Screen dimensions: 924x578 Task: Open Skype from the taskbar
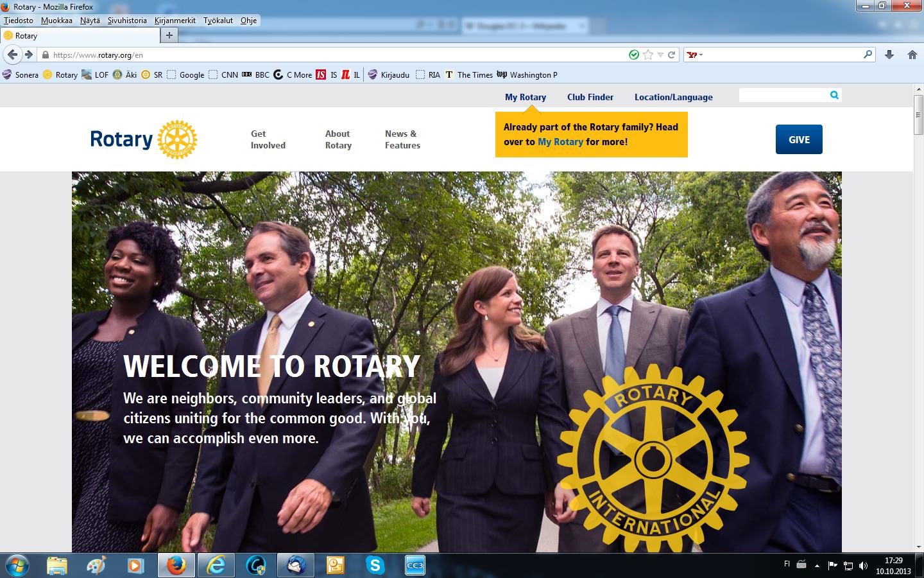point(375,565)
